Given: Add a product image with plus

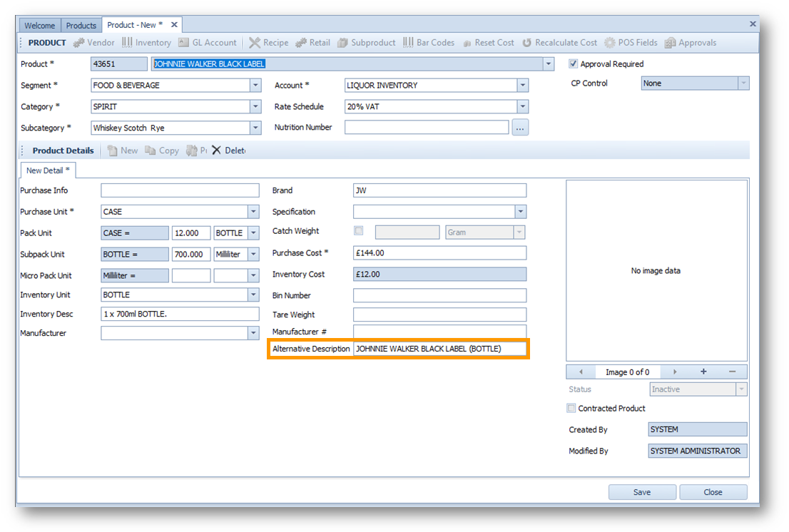Looking at the screenshot, I should pos(703,372).
